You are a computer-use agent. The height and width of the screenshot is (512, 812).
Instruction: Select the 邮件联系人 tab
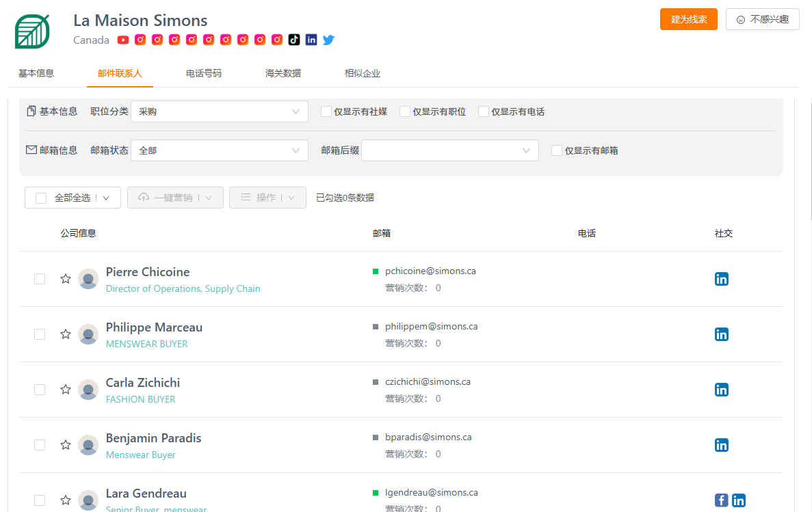click(120, 74)
